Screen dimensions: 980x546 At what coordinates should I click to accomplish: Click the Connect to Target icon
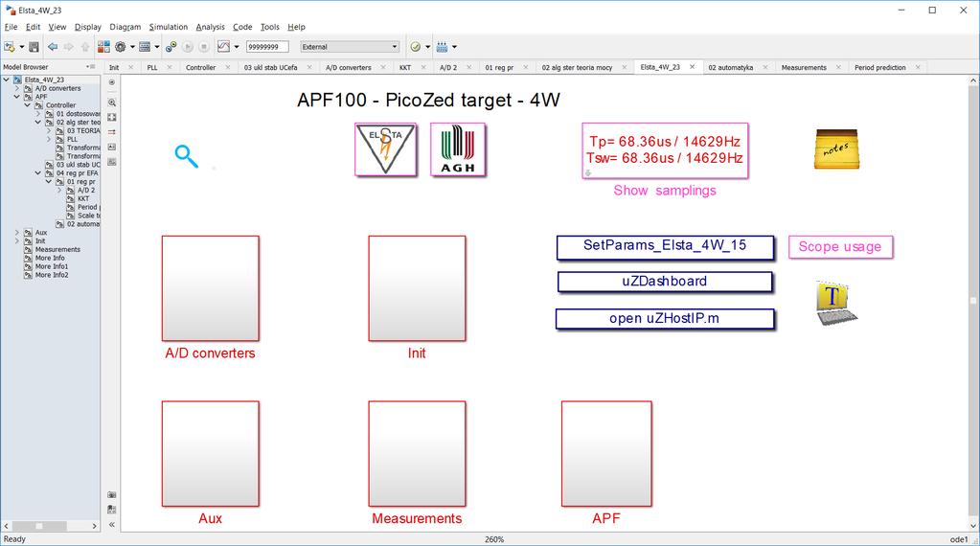tap(171, 47)
